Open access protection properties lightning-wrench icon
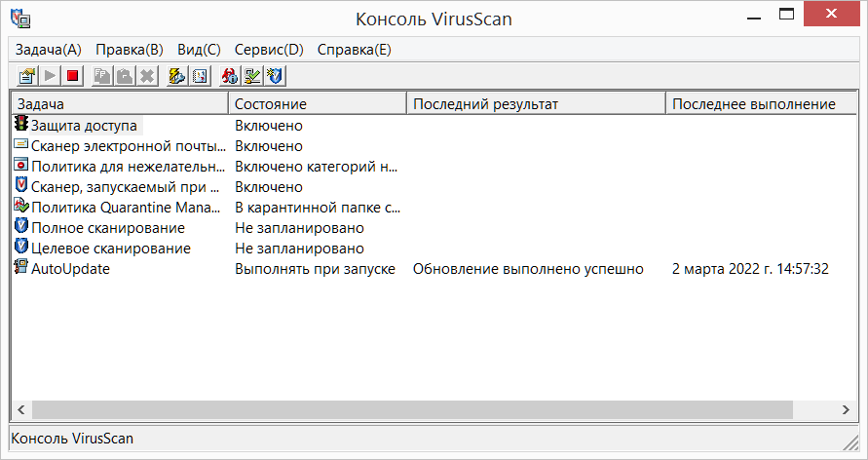The width and height of the screenshot is (868, 460). tap(177, 76)
